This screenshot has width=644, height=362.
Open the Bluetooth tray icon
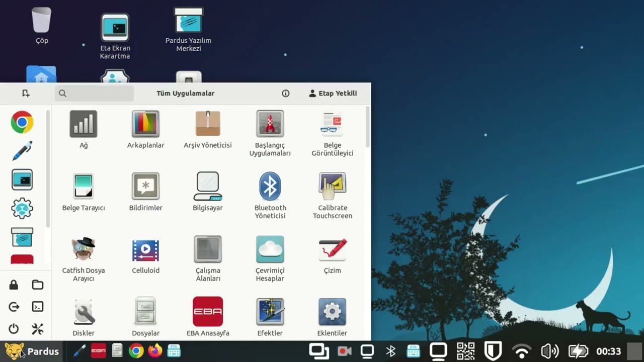(390, 351)
